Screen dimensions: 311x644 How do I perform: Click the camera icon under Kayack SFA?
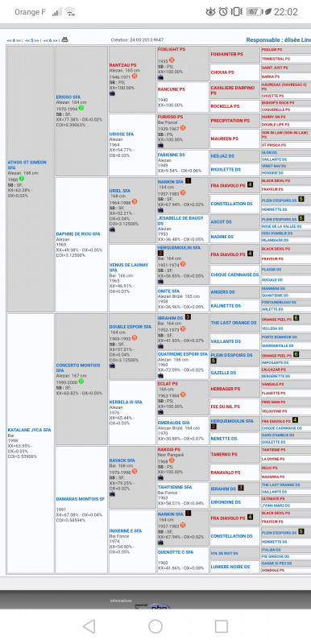click(112, 494)
